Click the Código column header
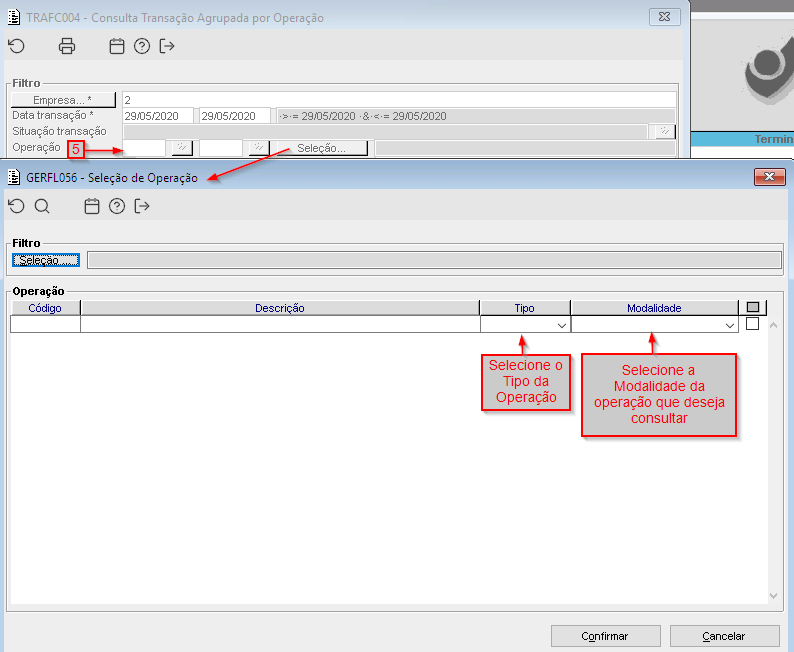The height and width of the screenshot is (652, 794). [45, 308]
